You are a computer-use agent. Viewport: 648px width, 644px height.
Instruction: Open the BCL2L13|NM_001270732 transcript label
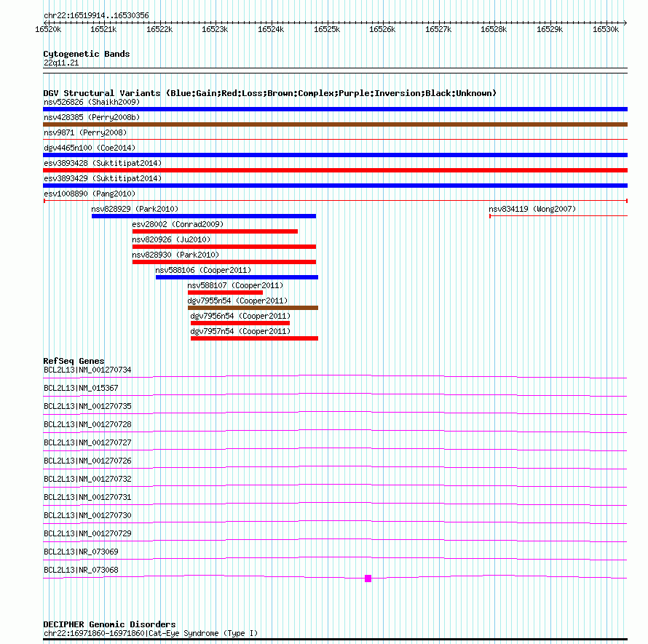tap(87, 479)
